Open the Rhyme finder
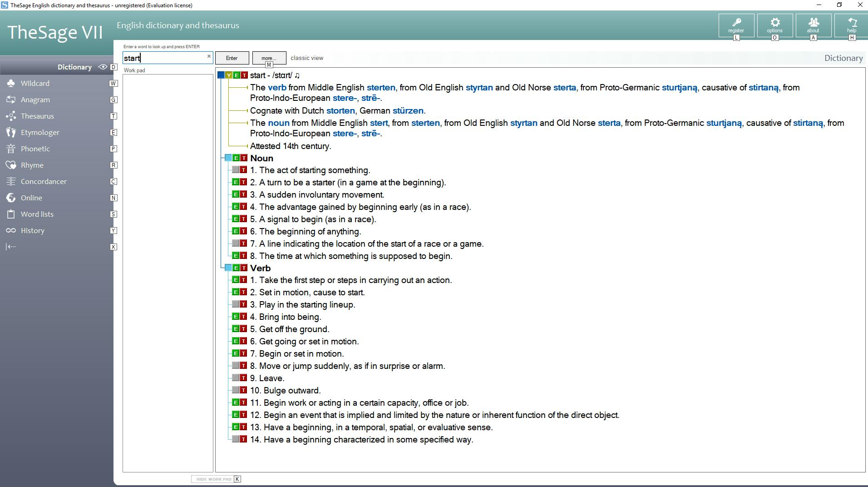 pos(32,165)
